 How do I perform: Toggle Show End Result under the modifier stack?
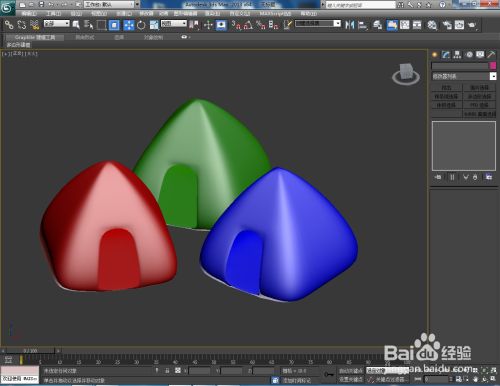(452, 177)
